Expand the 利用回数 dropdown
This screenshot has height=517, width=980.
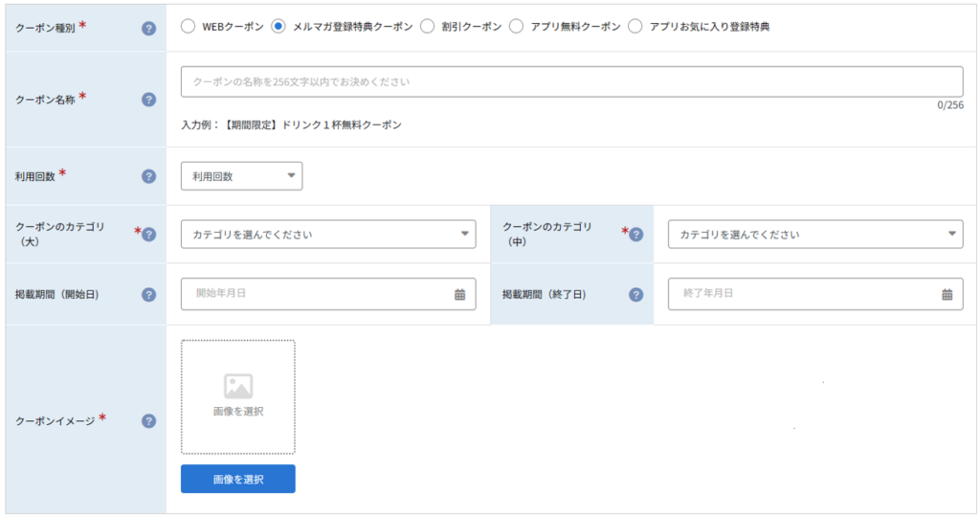click(x=242, y=176)
